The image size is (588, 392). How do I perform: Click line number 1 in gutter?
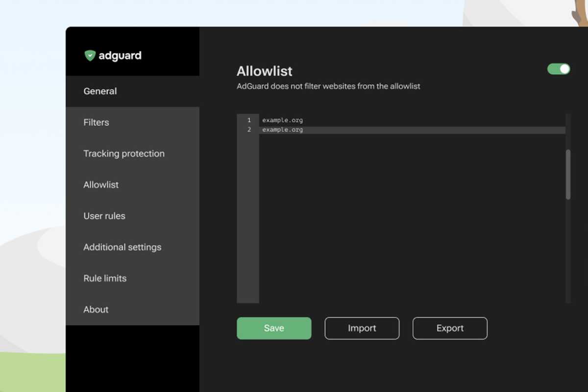click(x=249, y=120)
